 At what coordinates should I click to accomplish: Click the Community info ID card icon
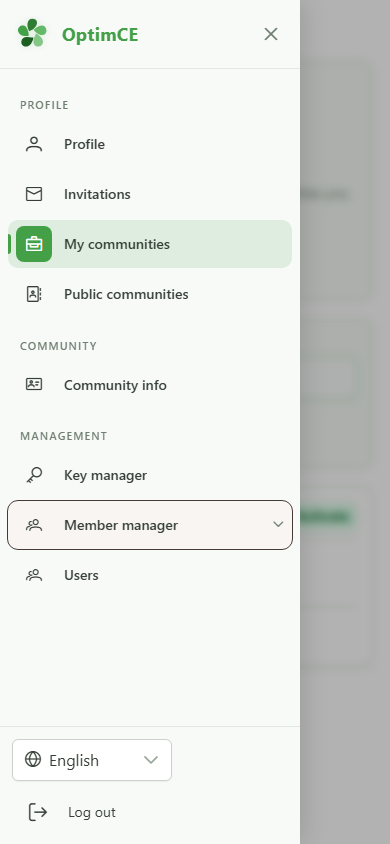34,384
